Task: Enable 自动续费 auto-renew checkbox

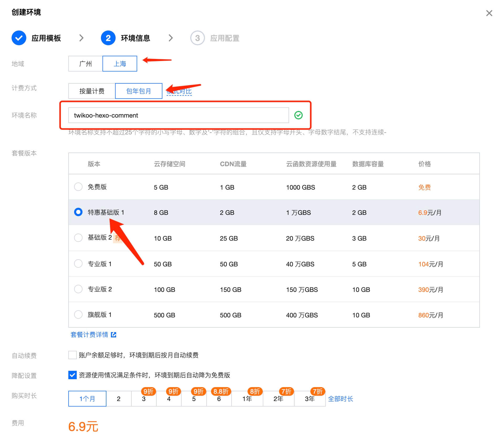Action: [73, 355]
